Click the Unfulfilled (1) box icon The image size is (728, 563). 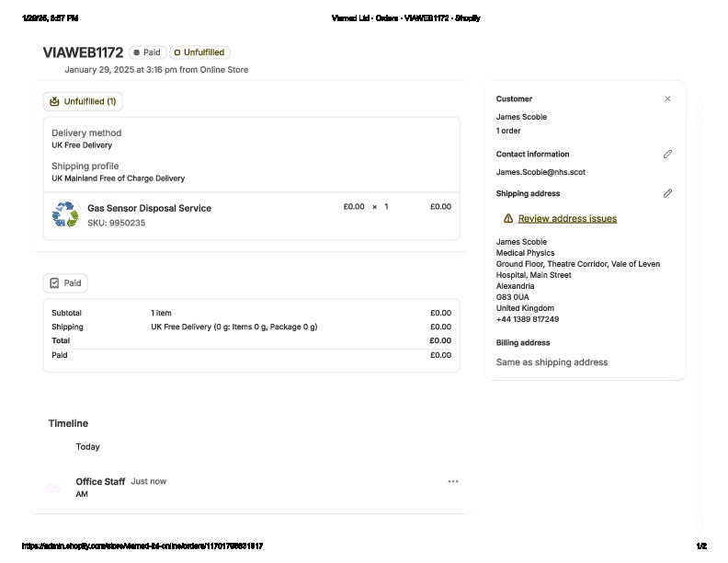pyautogui.click(x=54, y=101)
